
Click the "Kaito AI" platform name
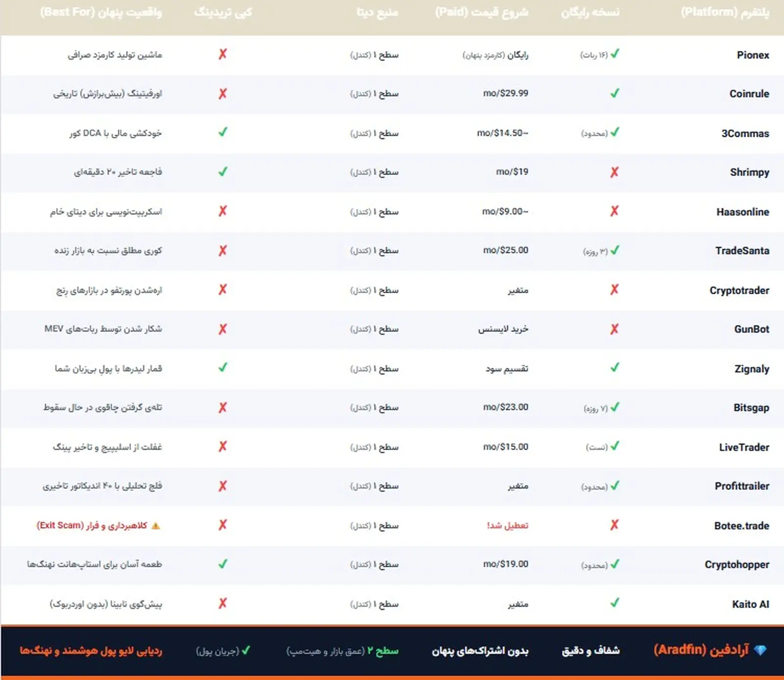pyautogui.click(x=751, y=604)
